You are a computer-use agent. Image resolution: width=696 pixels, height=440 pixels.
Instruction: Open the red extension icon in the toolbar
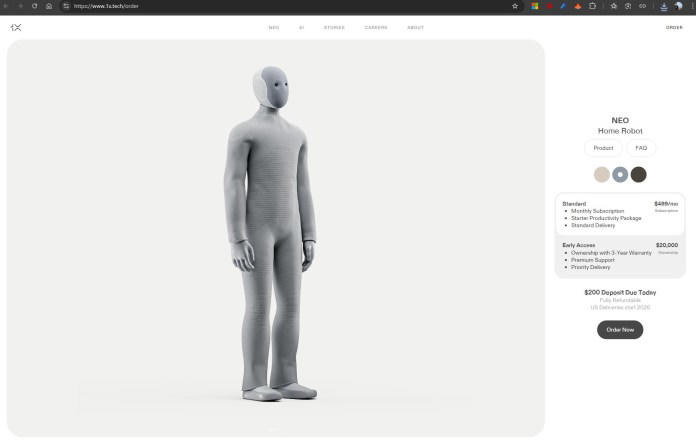click(x=550, y=6)
